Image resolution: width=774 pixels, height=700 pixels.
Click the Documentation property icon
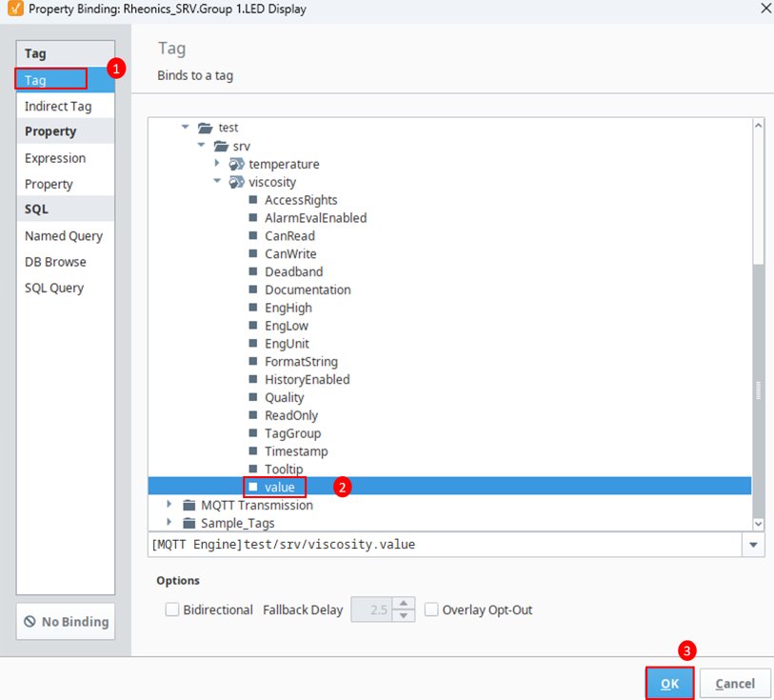click(253, 290)
